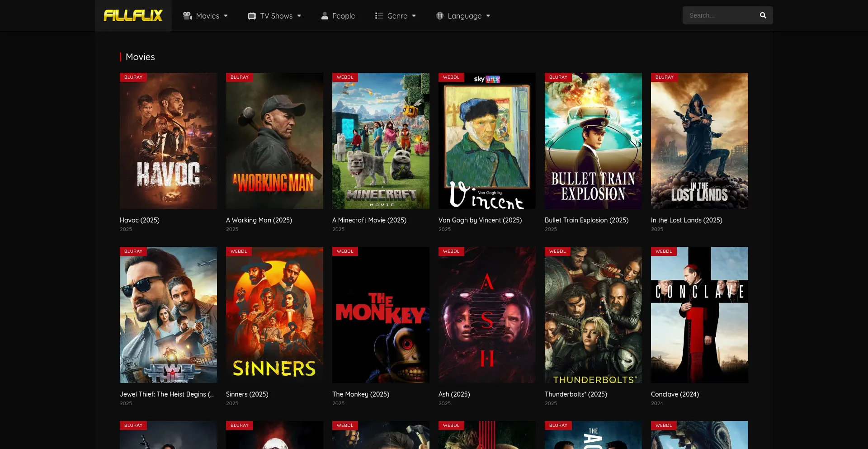
Task: Open the People menu item
Action: (344, 16)
